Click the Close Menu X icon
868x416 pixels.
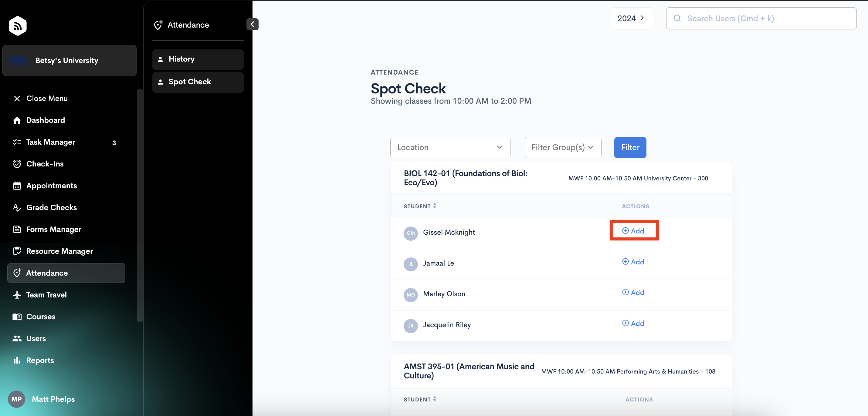(x=17, y=99)
